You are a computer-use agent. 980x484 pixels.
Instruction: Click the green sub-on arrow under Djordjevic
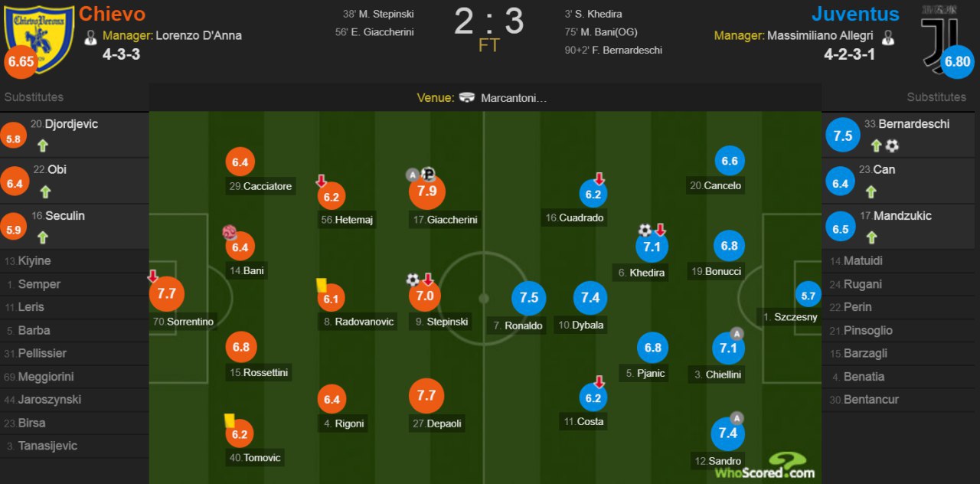(44, 146)
